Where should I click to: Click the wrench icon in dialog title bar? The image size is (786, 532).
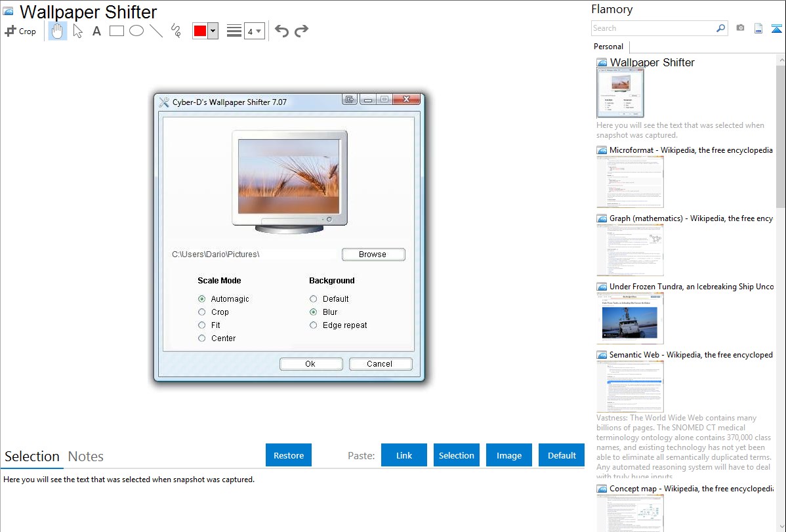coord(164,102)
